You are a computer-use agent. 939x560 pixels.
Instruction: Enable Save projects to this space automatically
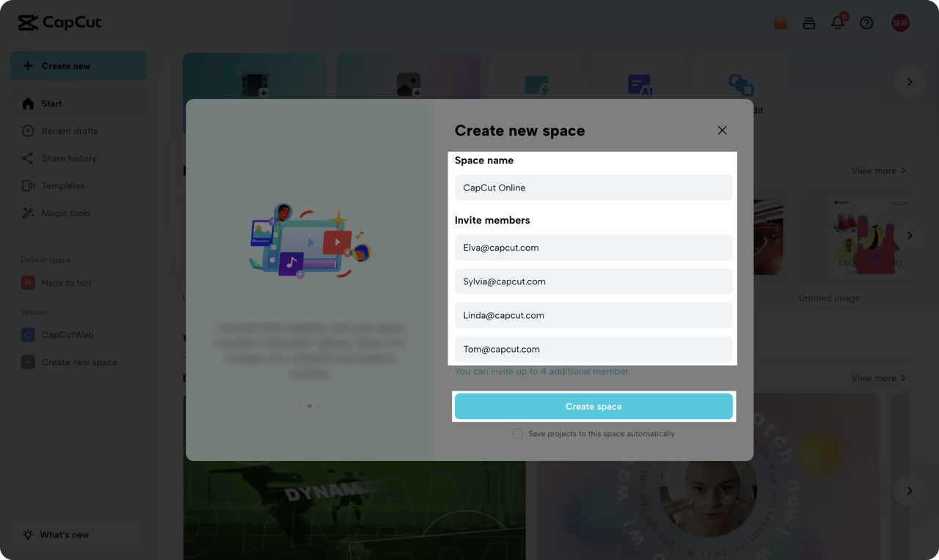click(x=518, y=434)
